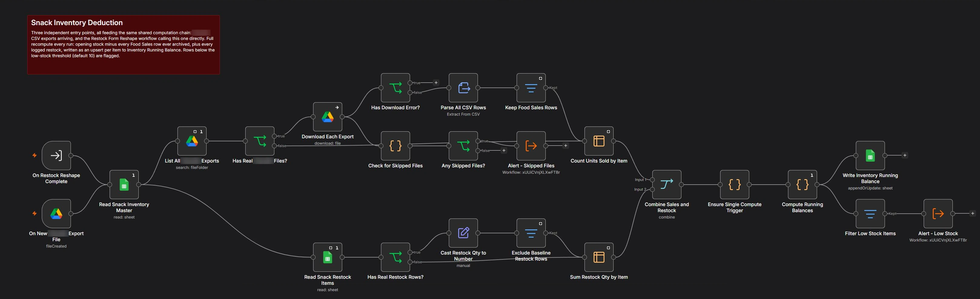The height and width of the screenshot is (299, 980).
Task: Add node after Write Inventory Running Balance
Action: point(905,155)
